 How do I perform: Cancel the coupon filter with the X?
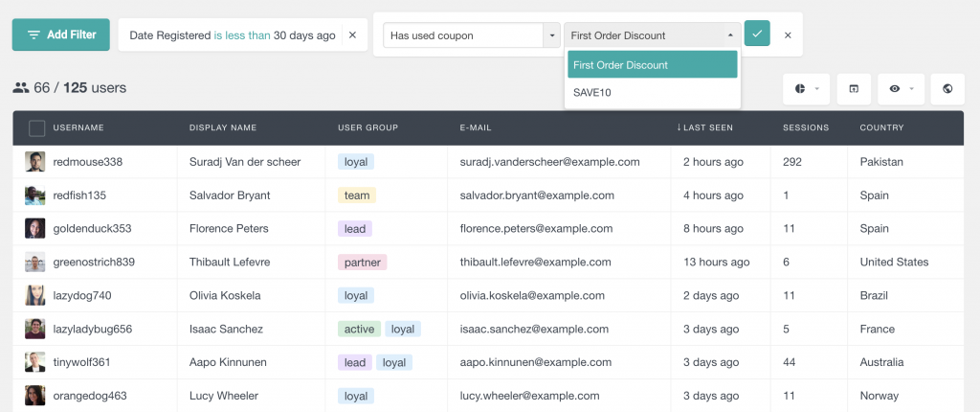tap(788, 35)
